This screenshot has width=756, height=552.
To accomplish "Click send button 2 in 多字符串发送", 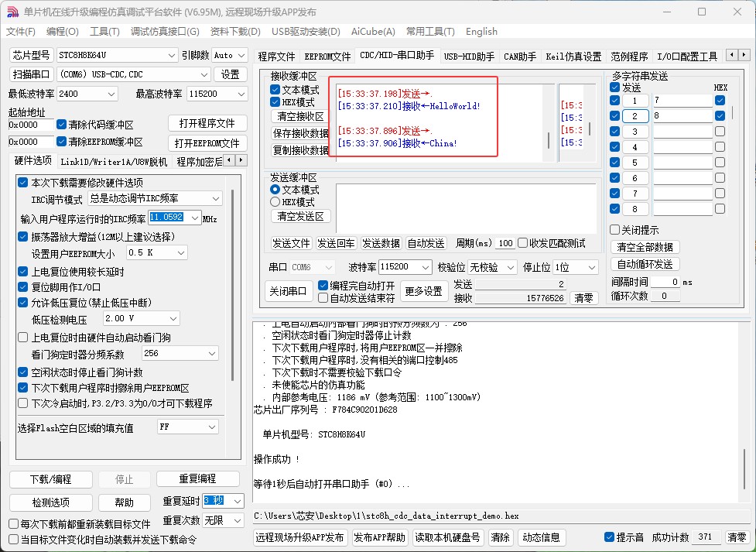I will pyautogui.click(x=635, y=116).
